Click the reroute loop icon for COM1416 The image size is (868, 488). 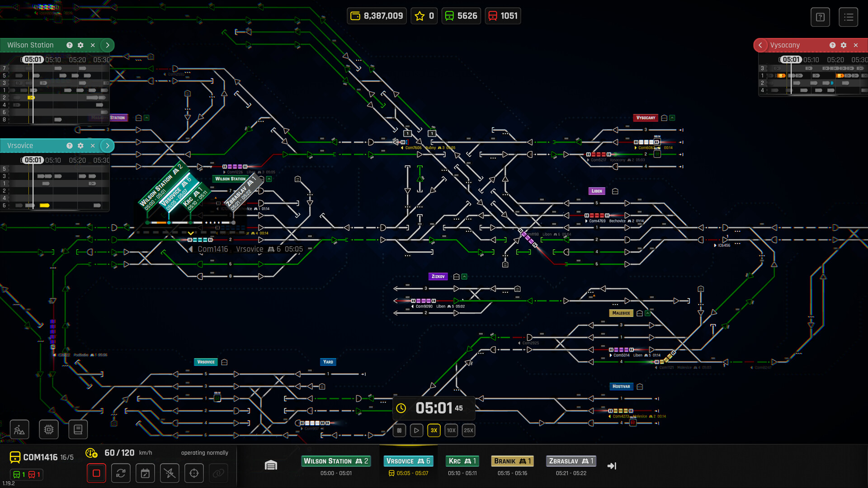[x=121, y=473]
